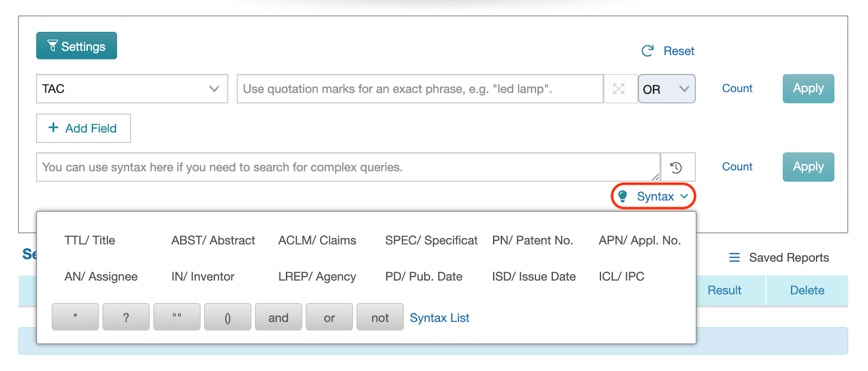Apply the TAC keyword search
The width and height of the screenshot is (868, 371).
click(x=808, y=88)
